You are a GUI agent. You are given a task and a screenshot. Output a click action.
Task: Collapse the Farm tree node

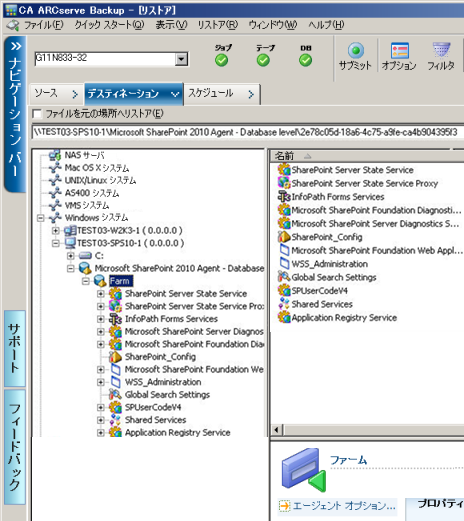tap(85, 281)
